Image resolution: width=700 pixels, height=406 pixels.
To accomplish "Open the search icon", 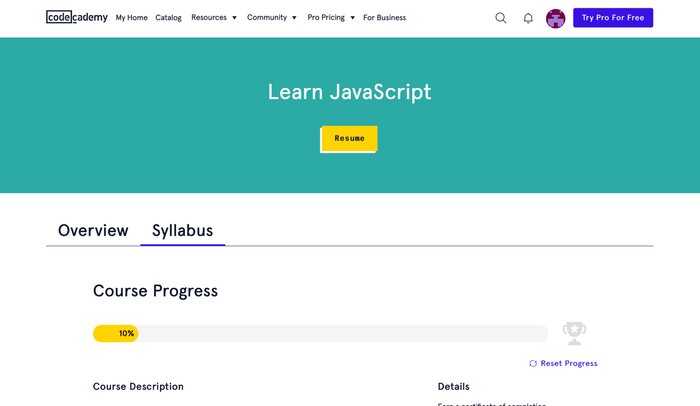I will [x=500, y=18].
